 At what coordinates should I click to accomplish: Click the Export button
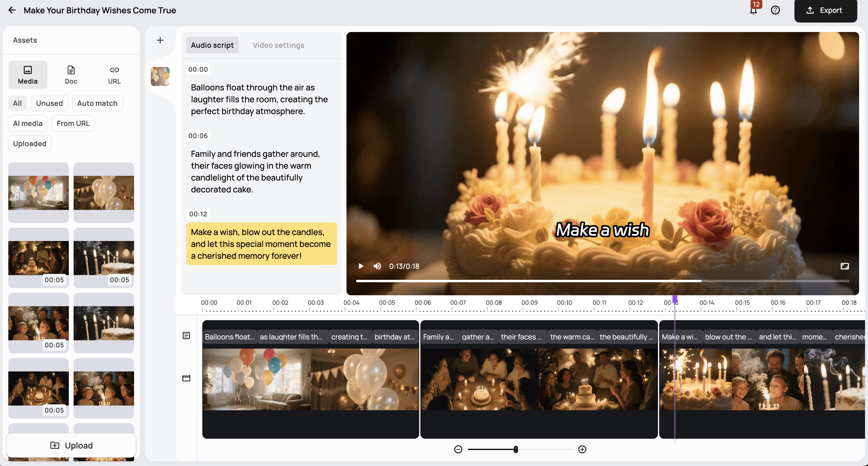pyautogui.click(x=825, y=11)
